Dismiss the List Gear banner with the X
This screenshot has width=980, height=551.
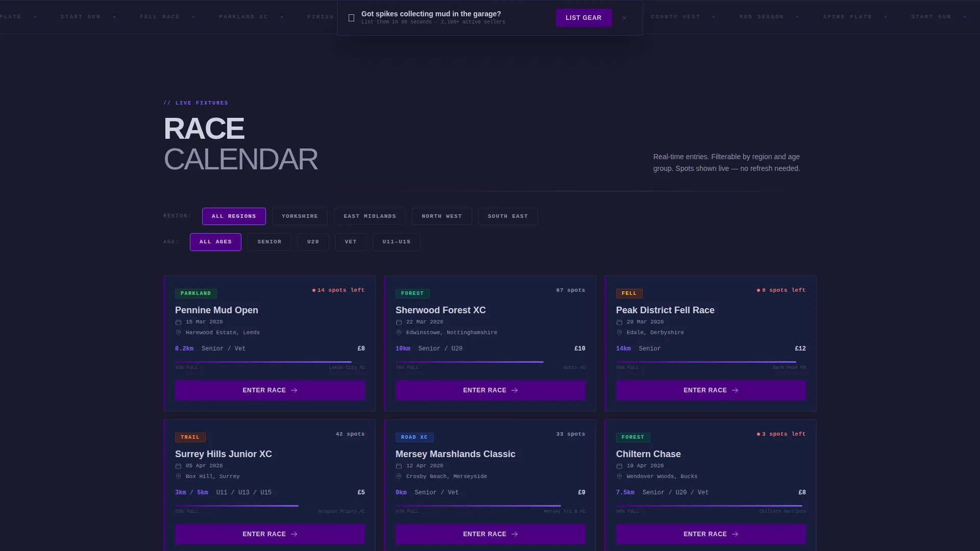[x=624, y=18]
